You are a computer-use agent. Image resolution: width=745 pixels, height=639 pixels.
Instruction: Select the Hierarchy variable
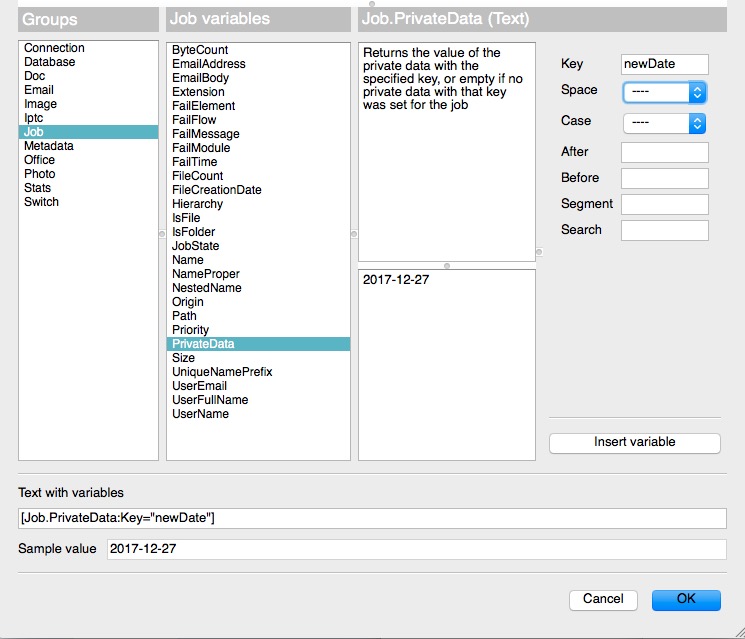(x=258, y=204)
